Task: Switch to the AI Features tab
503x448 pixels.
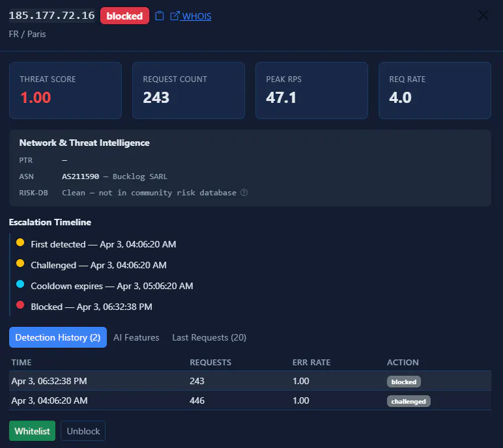Action: click(136, 337)
